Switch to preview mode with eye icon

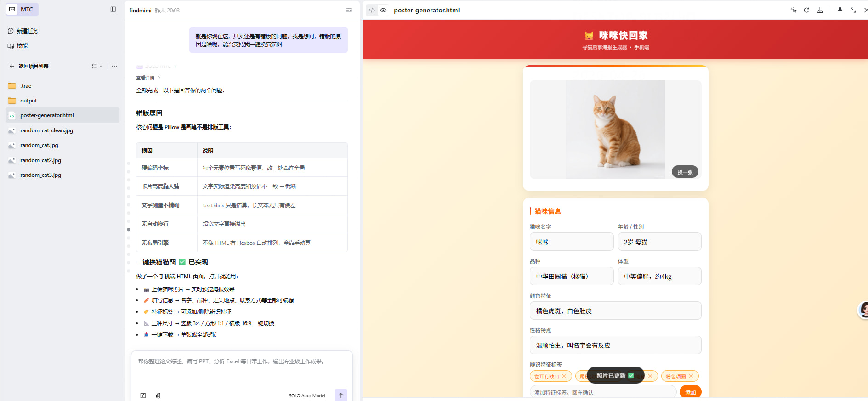383,10
